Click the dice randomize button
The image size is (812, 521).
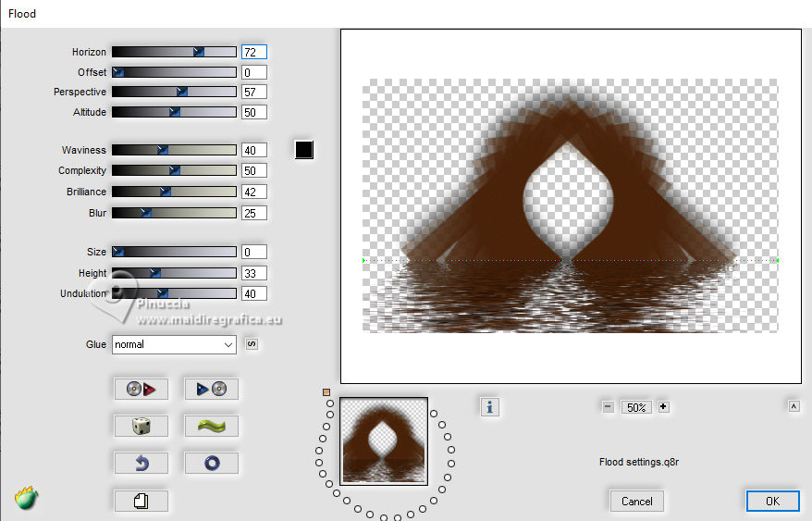pos(141,426)
